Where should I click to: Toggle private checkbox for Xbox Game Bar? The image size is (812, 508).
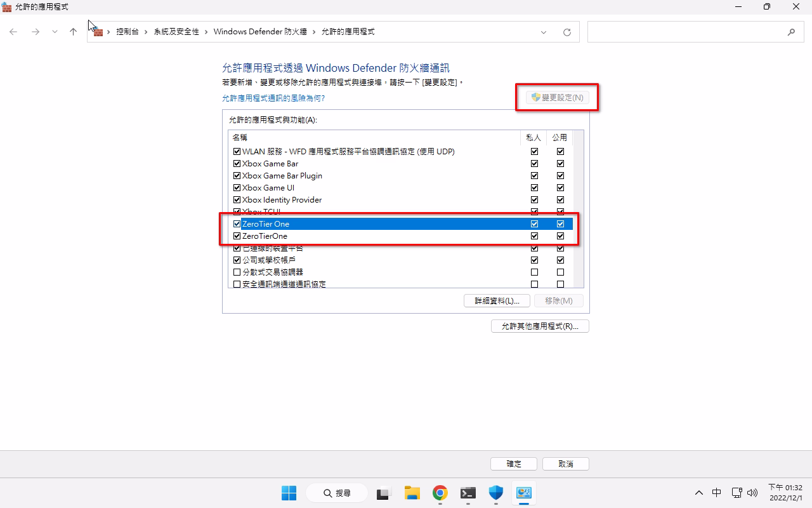click(534, 164)
